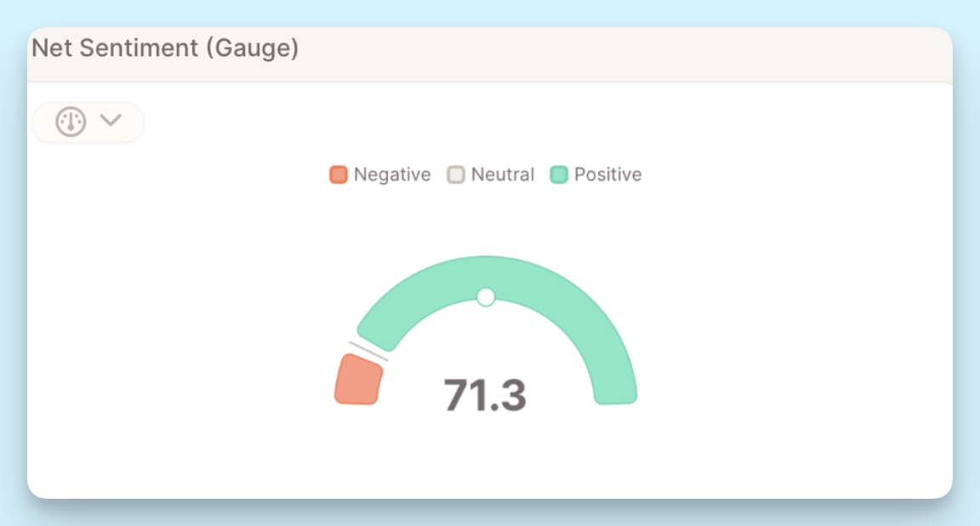Viewport: 980px width, 526px height.
Task: Click the green Positive legend swatch
Action: click(557, 174)
